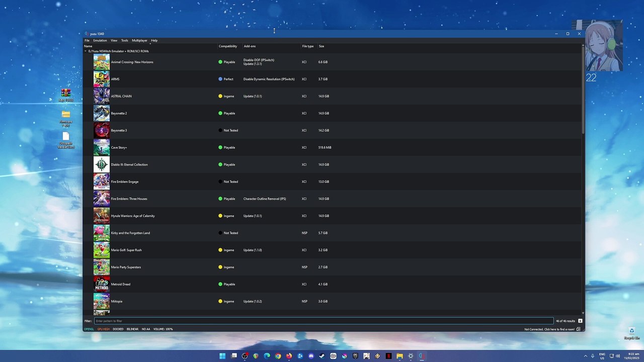
Task: Click Not Connected to find a room
Action: pos(549,329)
